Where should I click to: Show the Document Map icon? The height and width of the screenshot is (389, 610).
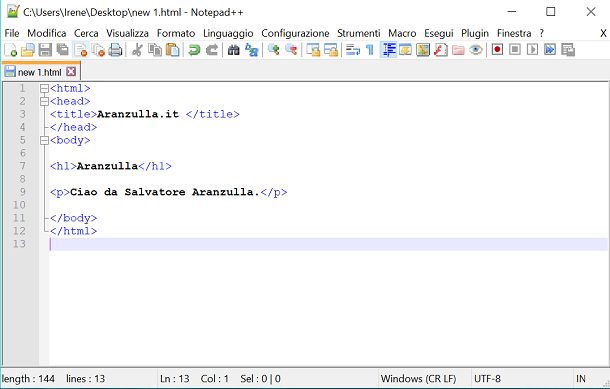423,50
